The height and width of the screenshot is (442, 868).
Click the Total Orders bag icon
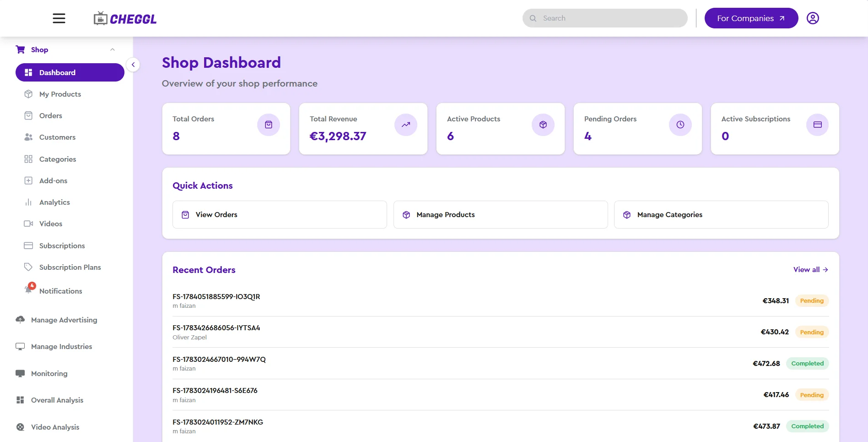pos(269,125)
